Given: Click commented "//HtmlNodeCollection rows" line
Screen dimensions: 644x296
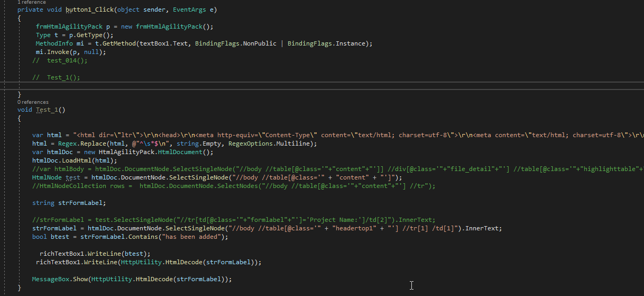Looking at the screenshot, I should 234,186.
